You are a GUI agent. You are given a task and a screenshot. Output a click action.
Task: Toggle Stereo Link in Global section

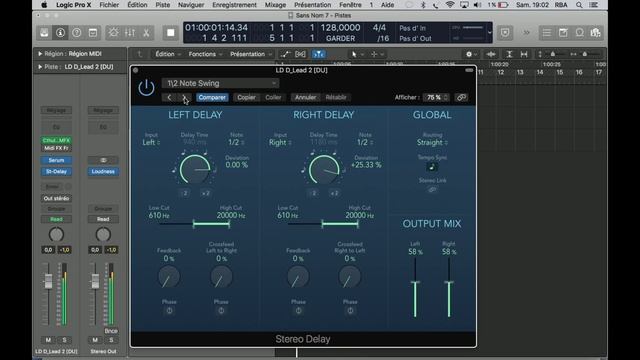(432, 190)
